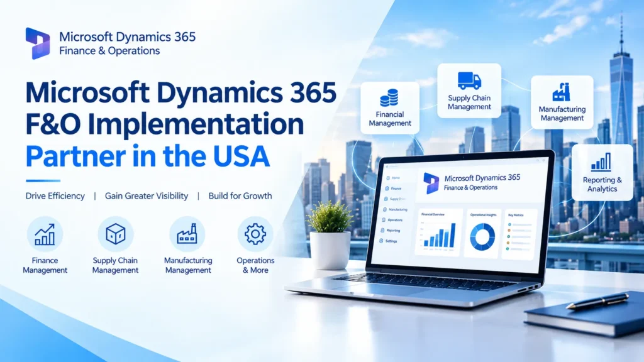The image size is (644, 362).
Task: Click the Financial Overview bar chart on laptop
Action: coord(438,237)
